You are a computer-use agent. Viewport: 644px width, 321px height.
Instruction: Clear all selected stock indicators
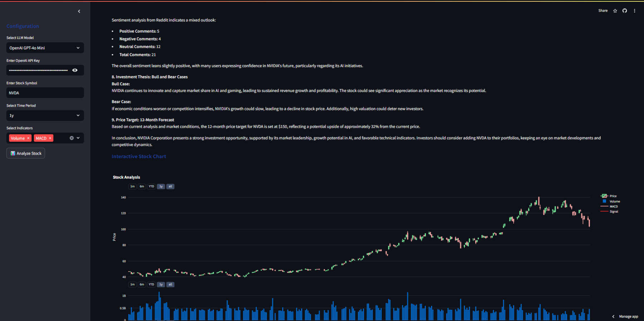click(x=72, y=138)
